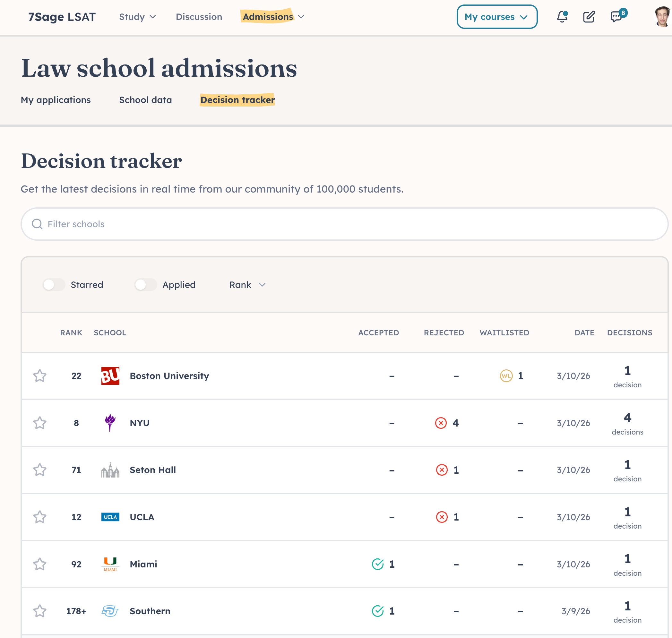672x638 pixels.
Task: Click the RANK column header
Action: click(x=71, y=332)
